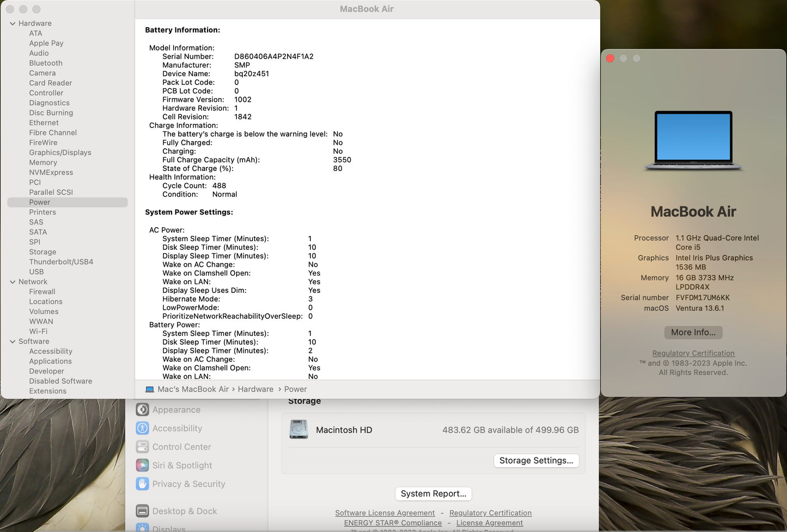Open Siri & Spotlight settings

(182, 465)
